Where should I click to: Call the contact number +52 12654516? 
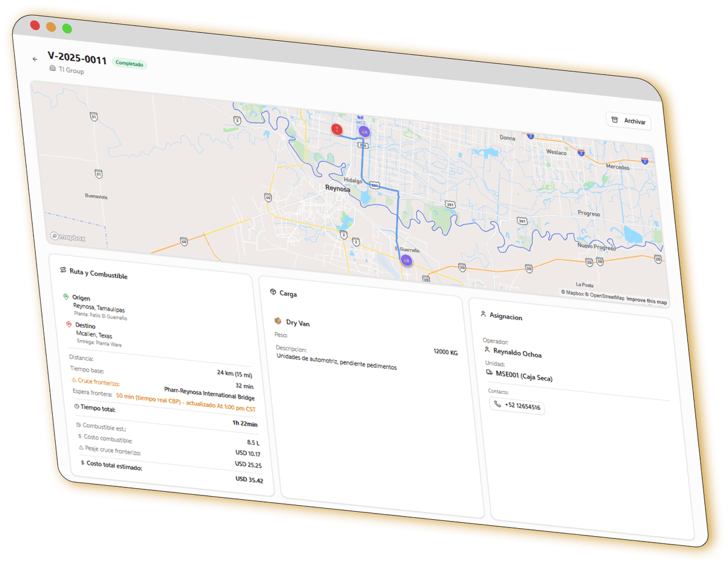click(517, 406)
